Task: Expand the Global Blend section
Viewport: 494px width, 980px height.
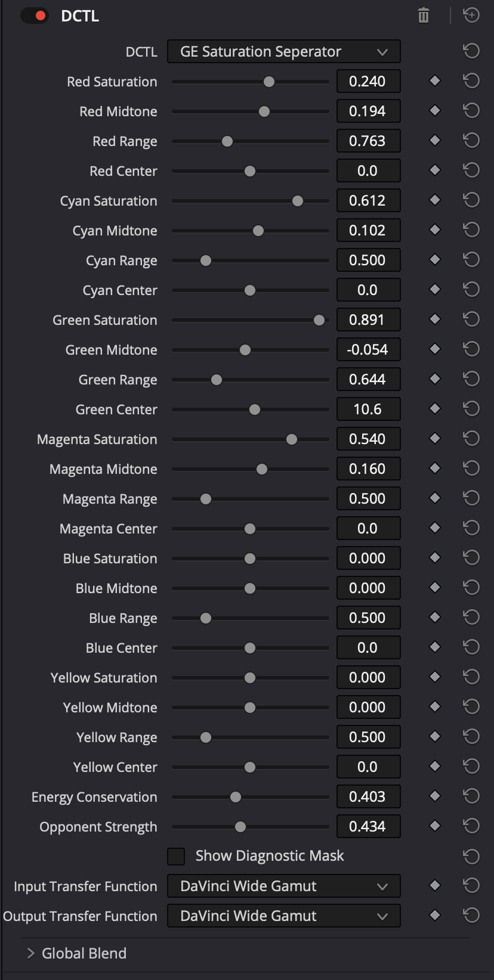Action: [x=76, y=953]
